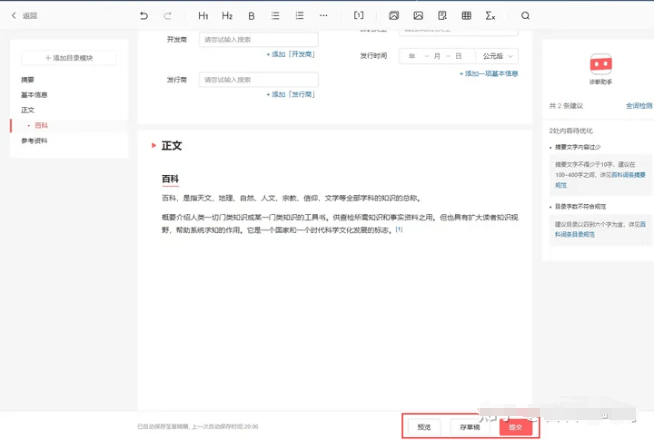Open the 公元后 era dropdown
This screenshot has width=662, height=444.
(497, 56)
